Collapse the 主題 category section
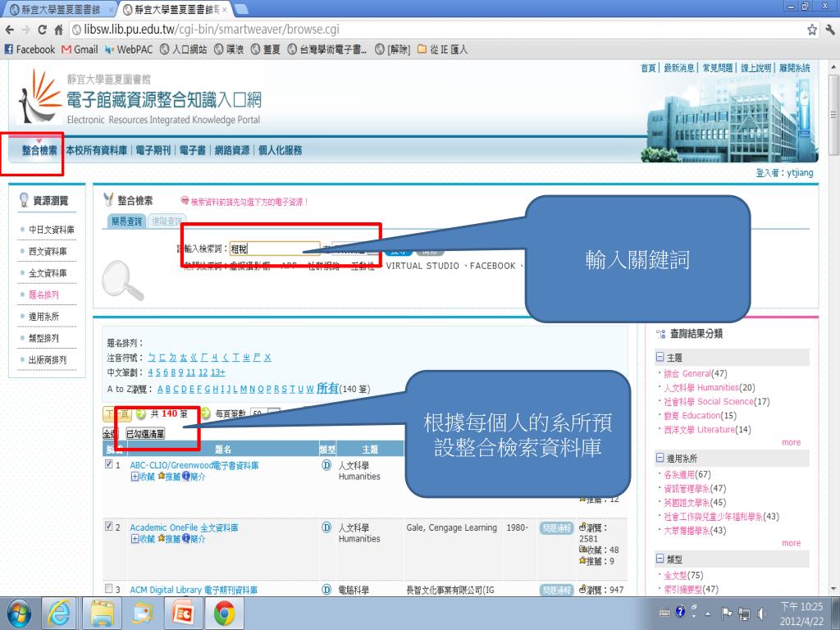The width and height of the screenshot is (840, 630). [660, 358]
